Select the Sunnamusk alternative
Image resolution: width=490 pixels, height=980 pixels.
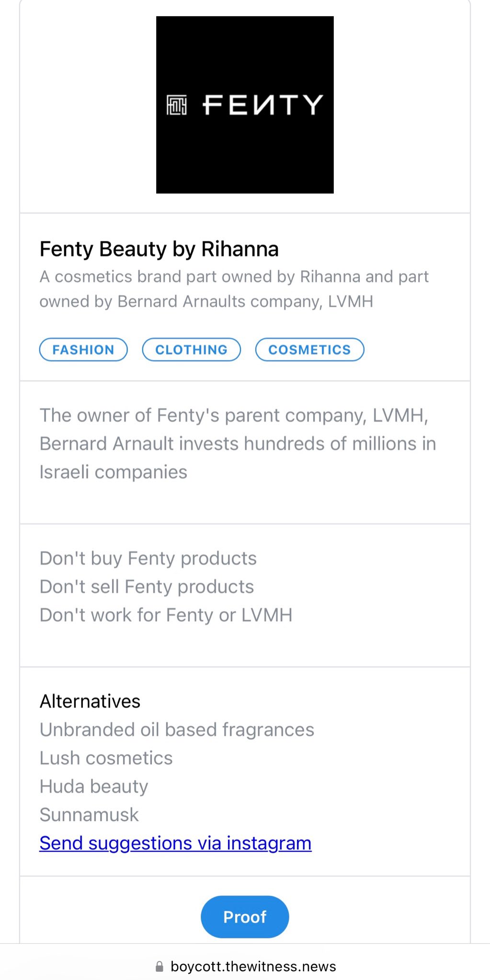89,814
